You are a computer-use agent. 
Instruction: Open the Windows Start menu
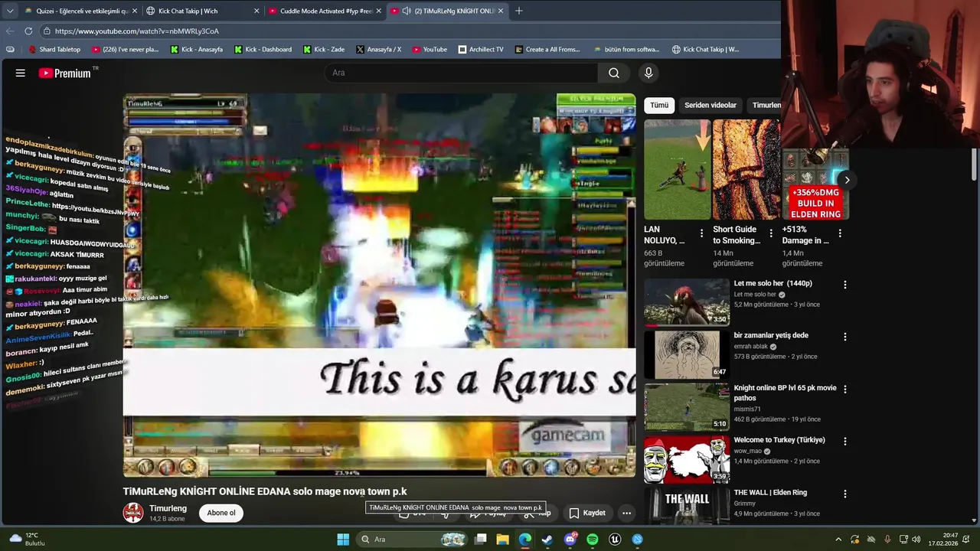pyautogui.click(x=343, y=540)
